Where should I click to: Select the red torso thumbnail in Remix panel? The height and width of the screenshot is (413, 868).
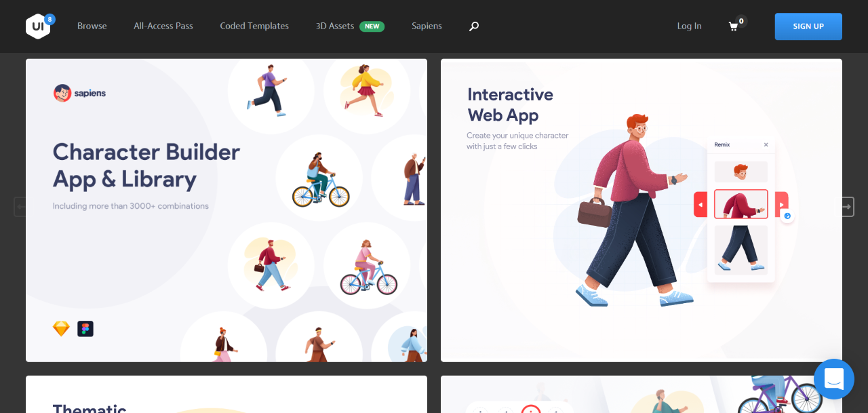pyautogui.click(x=741, y=204)
